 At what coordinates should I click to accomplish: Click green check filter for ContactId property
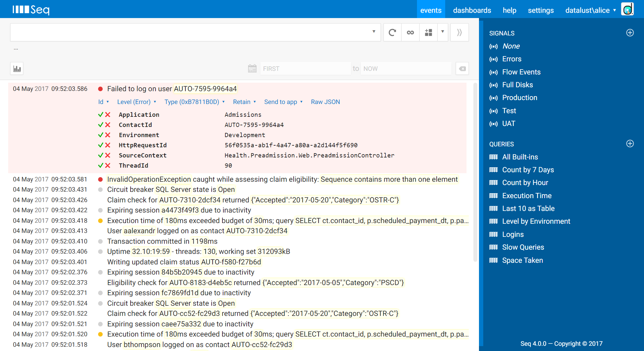101,125
